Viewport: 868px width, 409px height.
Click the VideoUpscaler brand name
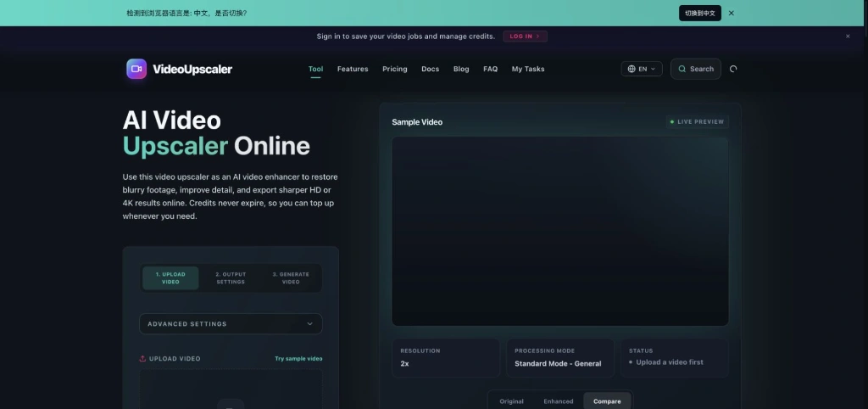(x=192, y=70)
